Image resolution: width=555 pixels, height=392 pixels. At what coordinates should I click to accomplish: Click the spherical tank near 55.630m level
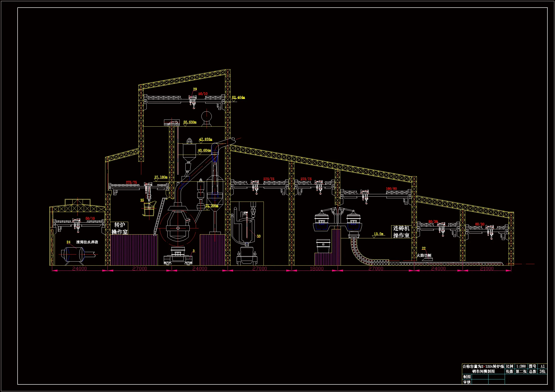(207, 117)
